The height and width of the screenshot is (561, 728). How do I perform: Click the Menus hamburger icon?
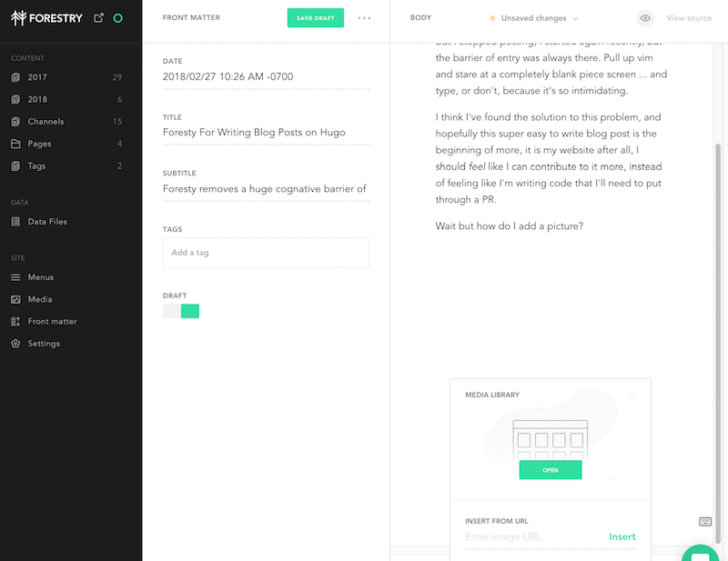15,277
